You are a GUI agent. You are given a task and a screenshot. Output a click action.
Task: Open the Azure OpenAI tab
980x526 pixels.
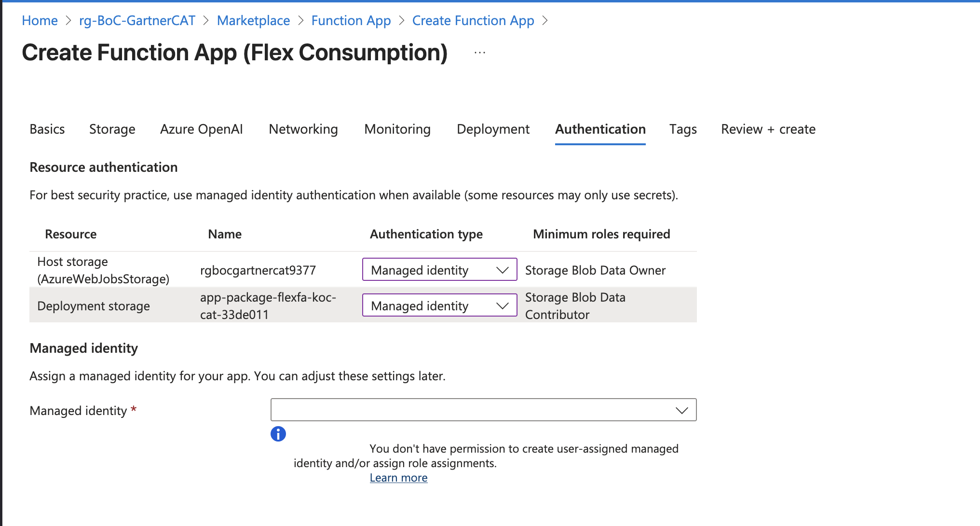[x=201, y=129]
